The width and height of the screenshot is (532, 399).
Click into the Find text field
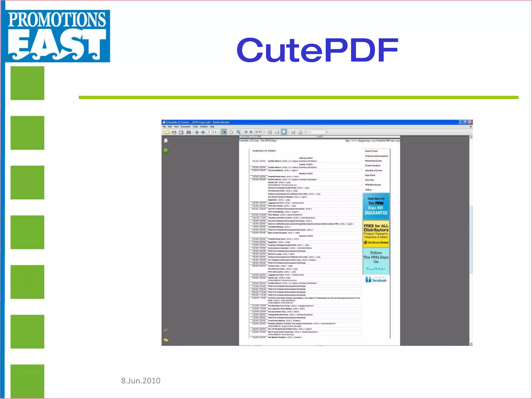click(x=316, y=132)
